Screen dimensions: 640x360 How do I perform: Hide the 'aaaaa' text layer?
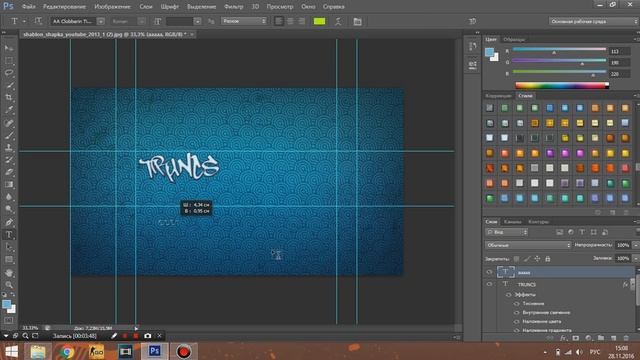coord(489,272)
